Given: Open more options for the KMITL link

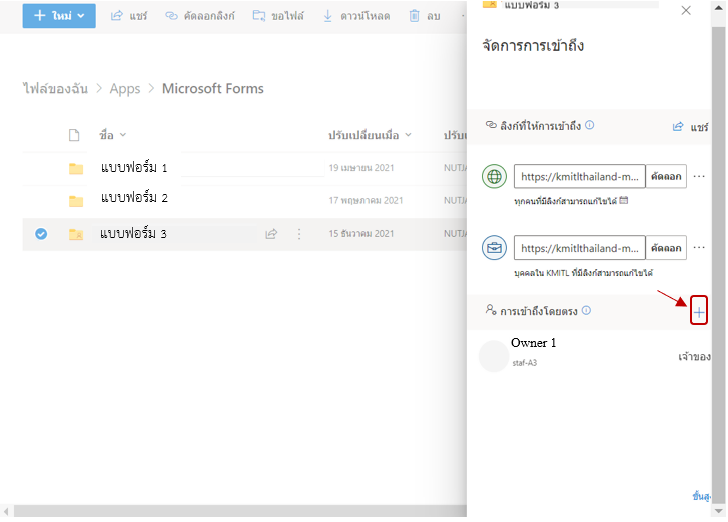Looking at the screenshot, I should [x=699, y=247].
